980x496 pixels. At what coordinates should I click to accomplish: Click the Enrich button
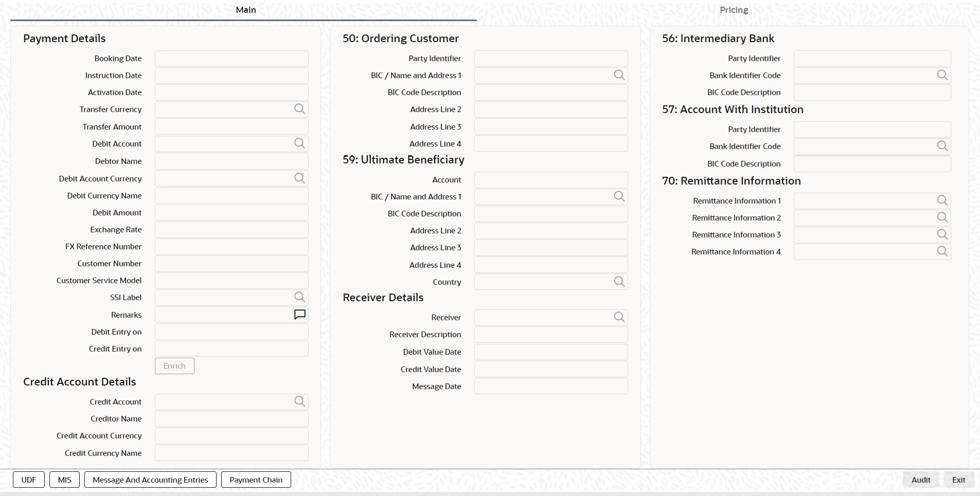pyautogui.click(x=174, y=366)
